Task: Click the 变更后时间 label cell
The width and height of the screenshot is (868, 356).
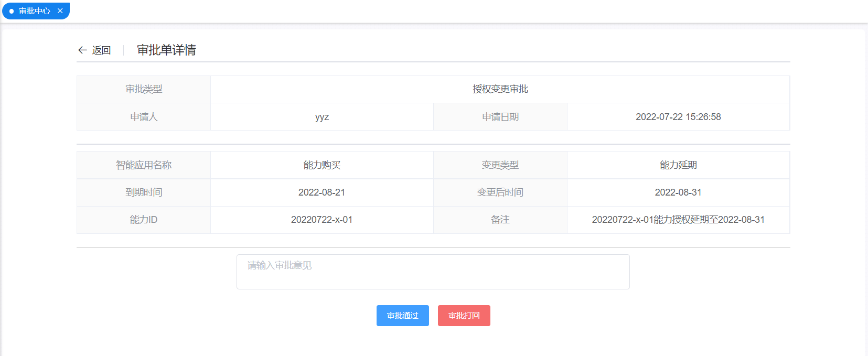Action: [x=500, y=192]
